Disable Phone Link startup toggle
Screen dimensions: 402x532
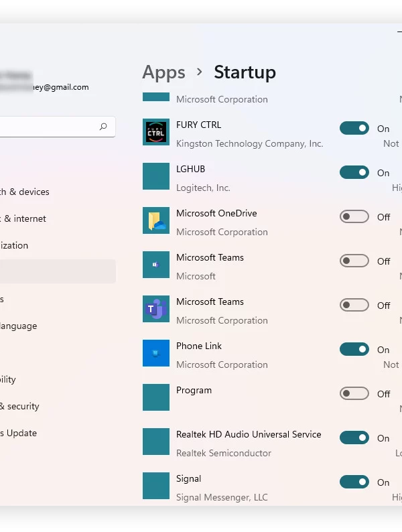354,349
